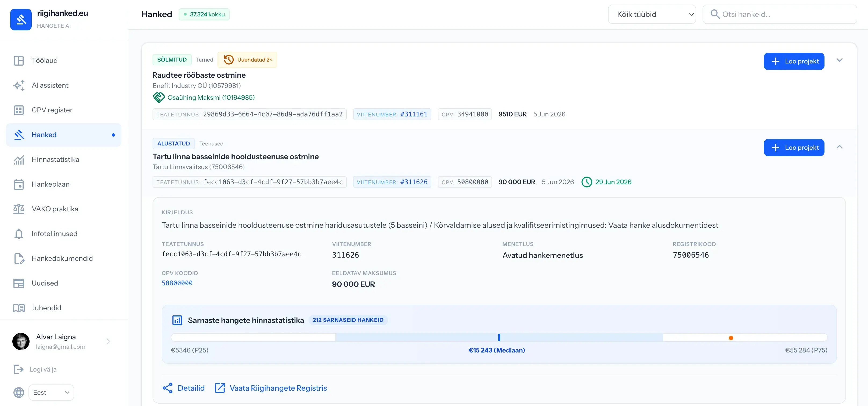Click the globe language icon
This screenshot has height=406, width=868.
click(x=19, y=393)
